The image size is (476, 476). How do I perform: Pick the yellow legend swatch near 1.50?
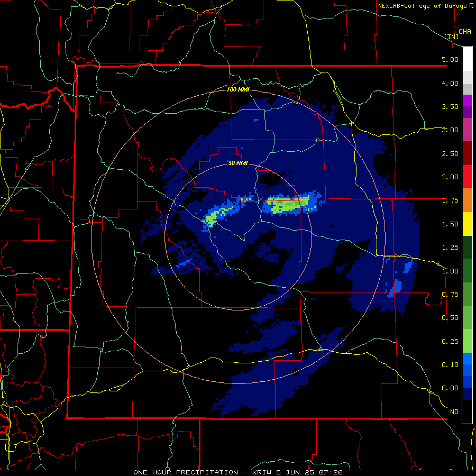click(467, 224)
